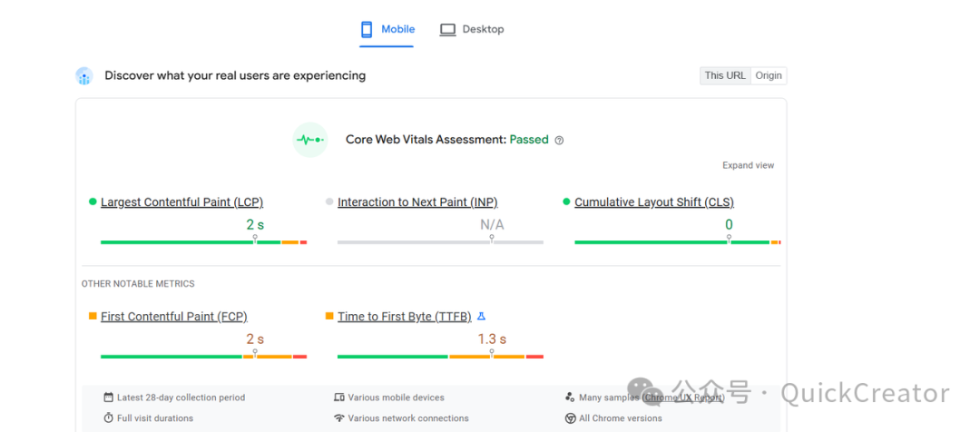Viewport: 980px width, 432px height.
Task: Open Cumulative Layout Shift (CLS) link
Action: point(654,202)
